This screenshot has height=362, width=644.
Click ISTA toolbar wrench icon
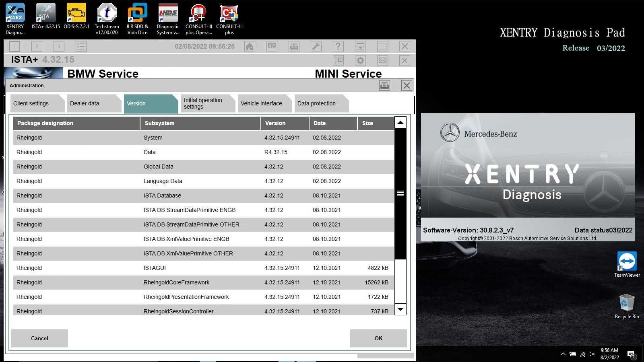(316, 46)
